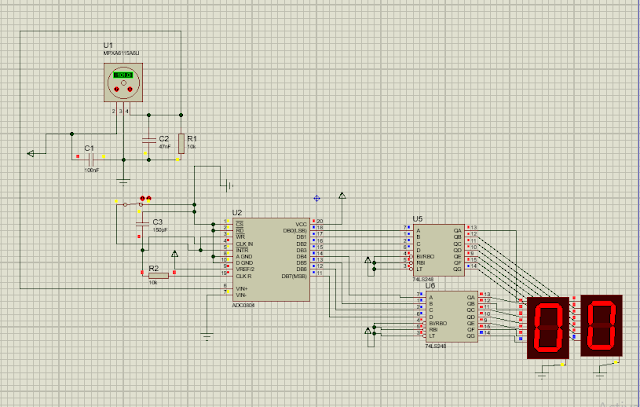The height and width of the screenshot is (407, 640).
Task: Click the blue origin marker near U2 VCC
Action: 317,198
